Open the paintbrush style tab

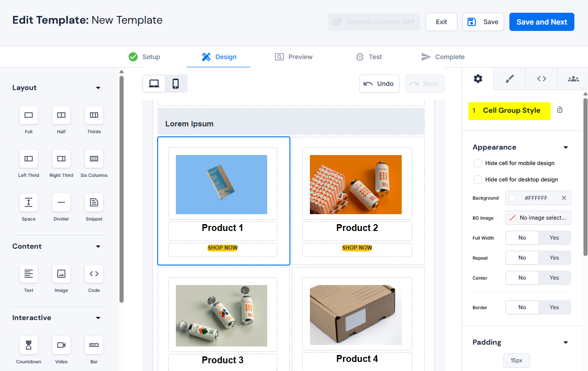pyautogui.click(x=509, y=79)
